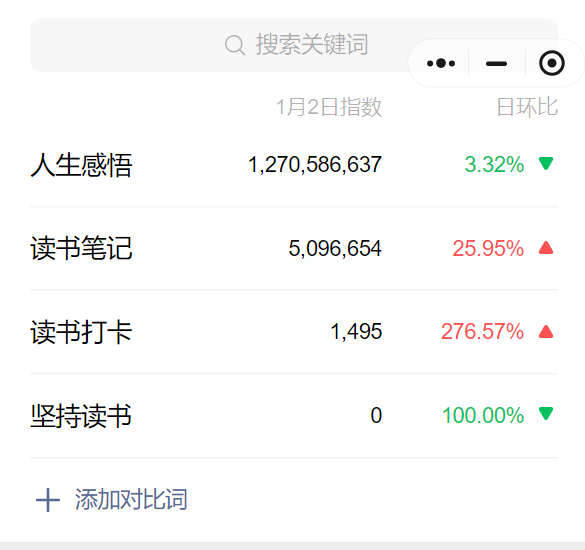585x550 pixels.
Task: Close mini program via the circle target icon
Action: [x=551, y=63]
